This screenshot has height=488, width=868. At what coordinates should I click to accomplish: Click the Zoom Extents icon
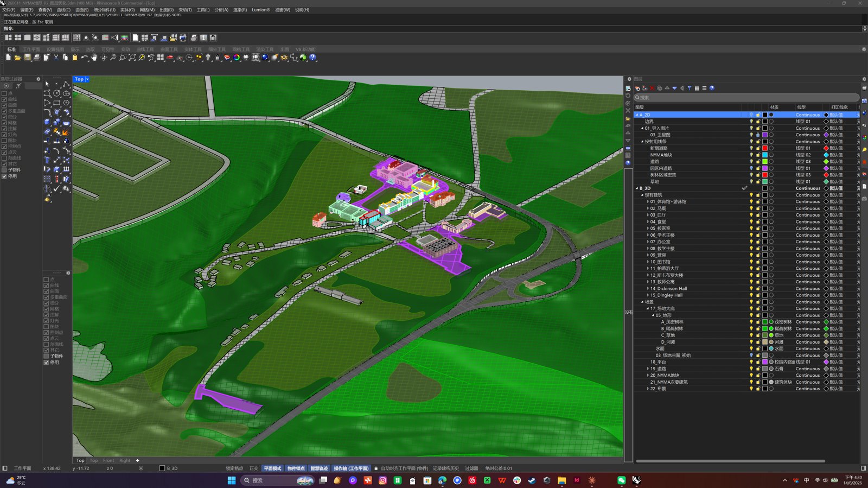click(132, 58)
